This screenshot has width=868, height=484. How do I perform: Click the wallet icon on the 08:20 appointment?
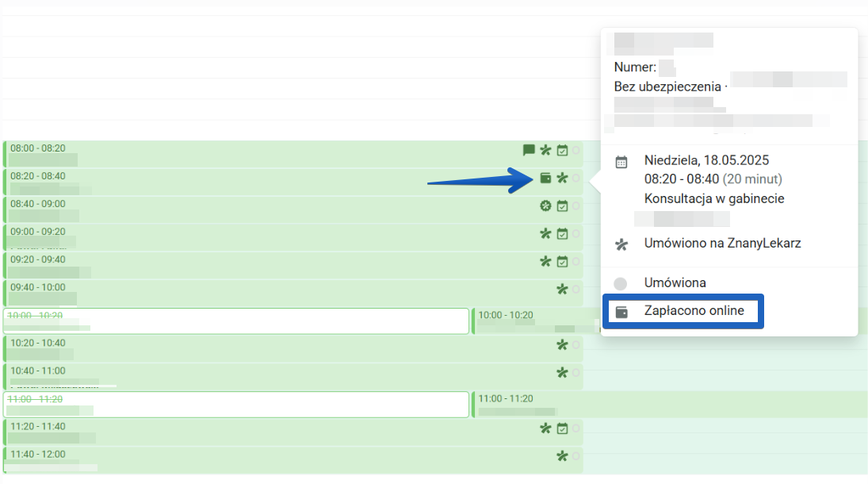(x=545, y=179)
